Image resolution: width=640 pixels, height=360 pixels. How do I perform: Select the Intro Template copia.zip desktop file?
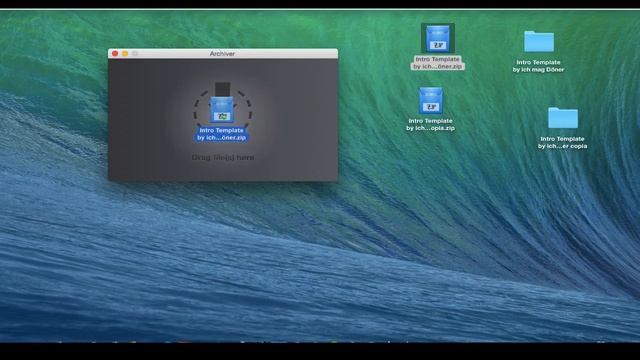(x=431, y=101)
